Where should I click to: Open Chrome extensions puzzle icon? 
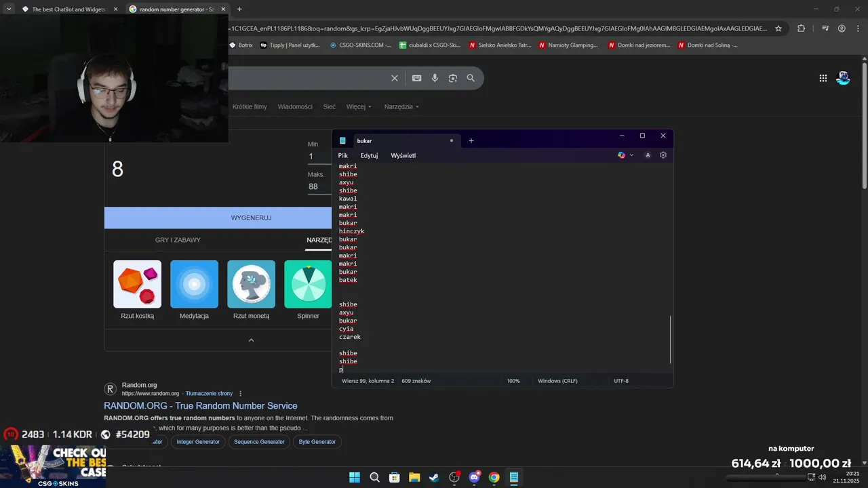point(802,28)
